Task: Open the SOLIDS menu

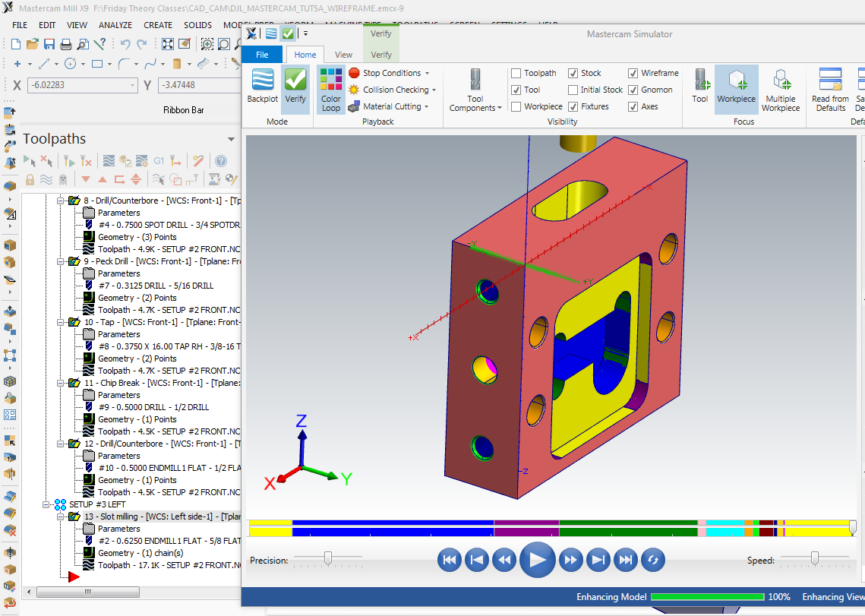Action: (x=197, y=25)
